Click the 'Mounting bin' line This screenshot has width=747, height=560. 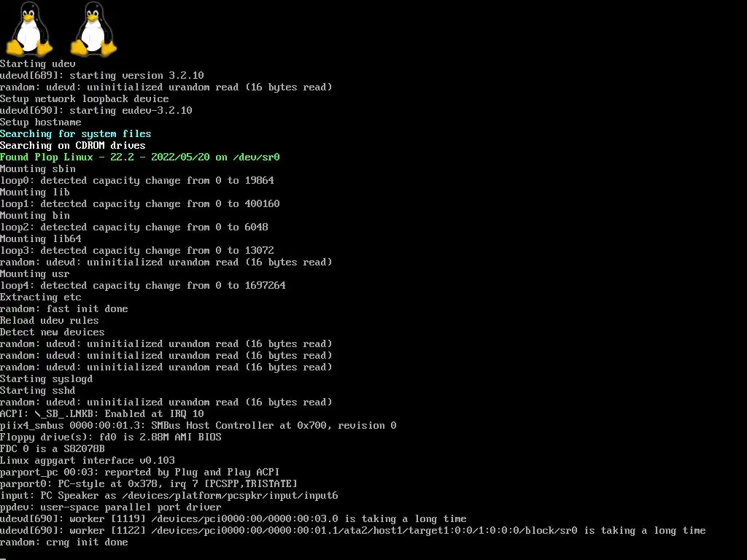[35, 215]
